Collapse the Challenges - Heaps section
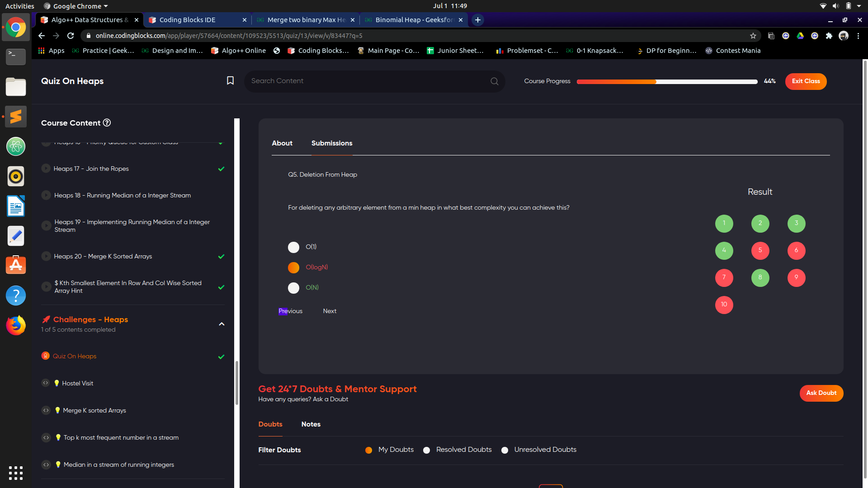Screen dimensions: 868x488 [x=222, y=324]
